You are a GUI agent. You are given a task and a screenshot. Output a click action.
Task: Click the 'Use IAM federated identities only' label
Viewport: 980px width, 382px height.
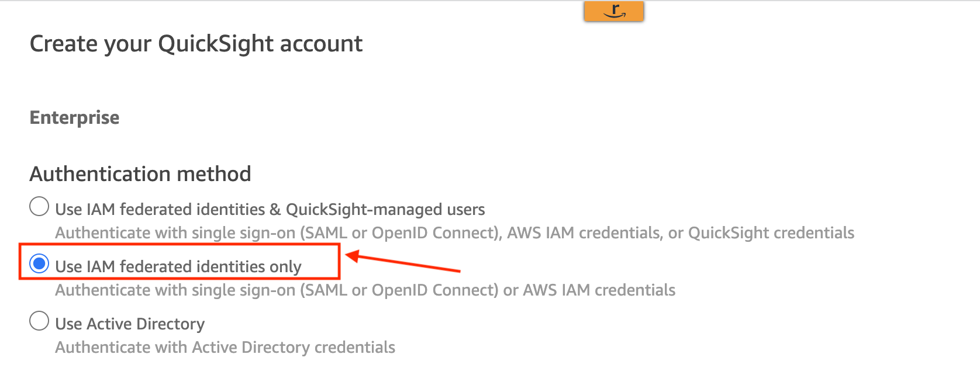click(178, 266)
